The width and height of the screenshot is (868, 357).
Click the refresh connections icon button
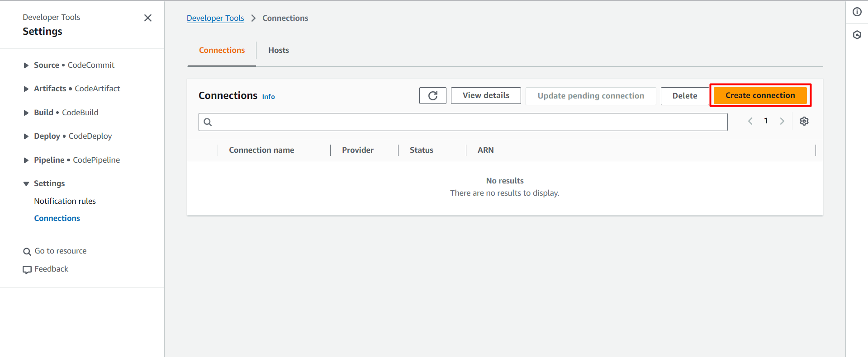coord(432,96)
